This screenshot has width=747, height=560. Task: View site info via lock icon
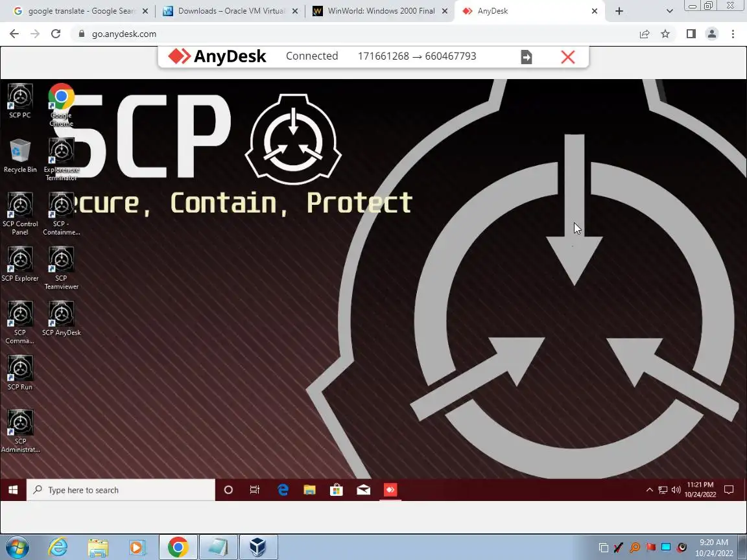pyautogui.click(x=82, y=34)
